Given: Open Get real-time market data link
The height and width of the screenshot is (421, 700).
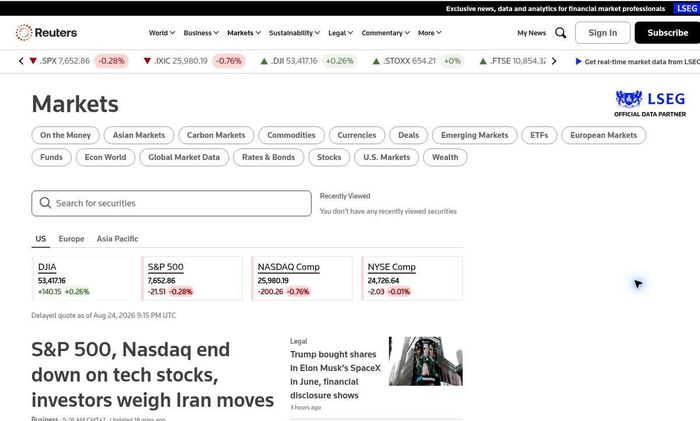Looking at the screenshot, I should tap(642, 62).
